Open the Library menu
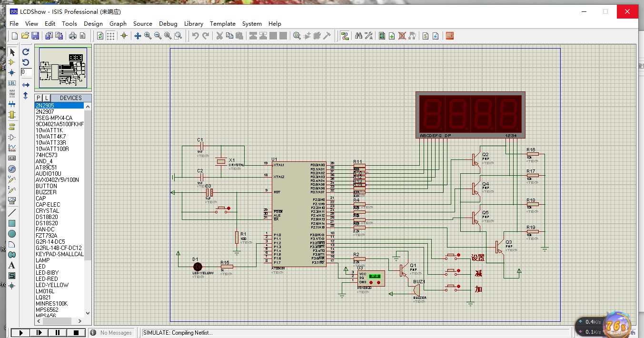The image size is (644, 338). coord(194,23)
